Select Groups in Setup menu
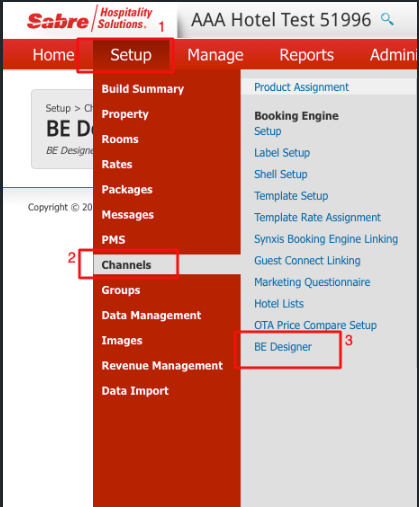 click(x=121, y=290)
